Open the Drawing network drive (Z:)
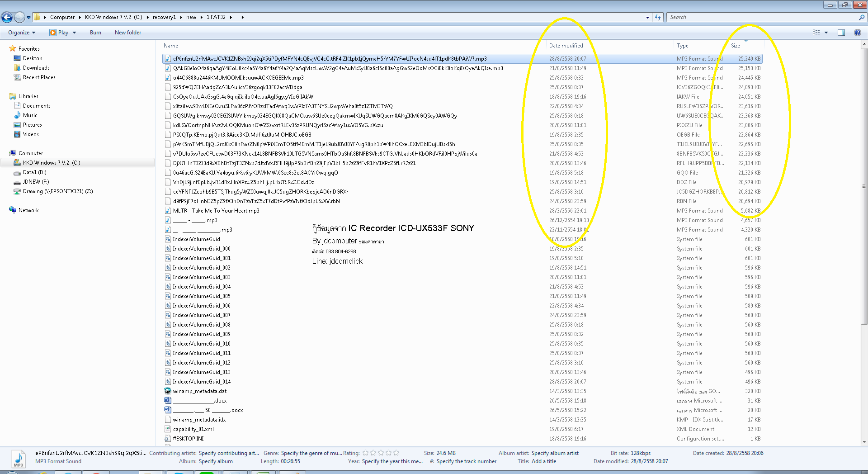Image resolution: width=868 pixels, height=474 pixels. coord(58,191)
